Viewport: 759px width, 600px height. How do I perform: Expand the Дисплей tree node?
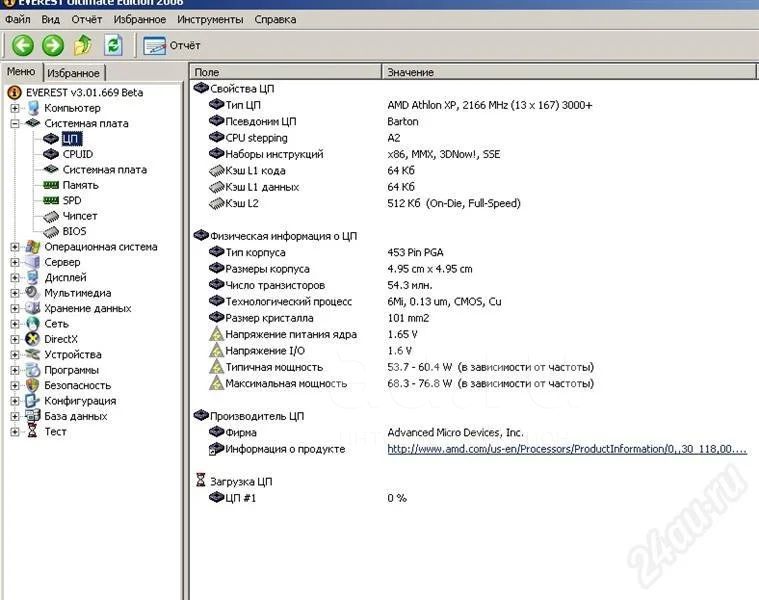[x=15, y=278]
